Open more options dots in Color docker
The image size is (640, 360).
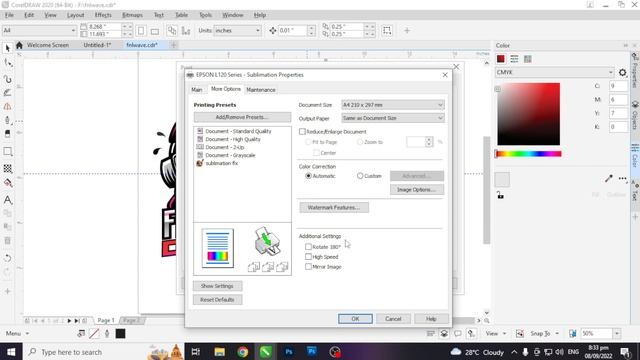(622, 178)
